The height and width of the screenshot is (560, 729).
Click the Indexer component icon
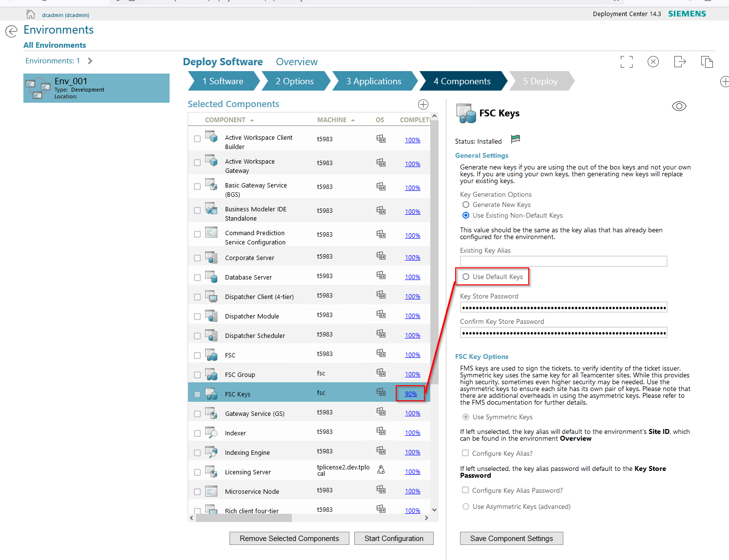(211, 432)
